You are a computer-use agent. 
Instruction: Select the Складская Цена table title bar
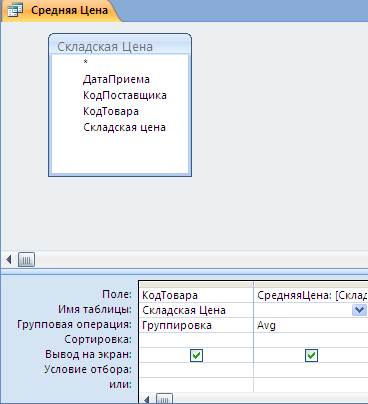(120, 46)
